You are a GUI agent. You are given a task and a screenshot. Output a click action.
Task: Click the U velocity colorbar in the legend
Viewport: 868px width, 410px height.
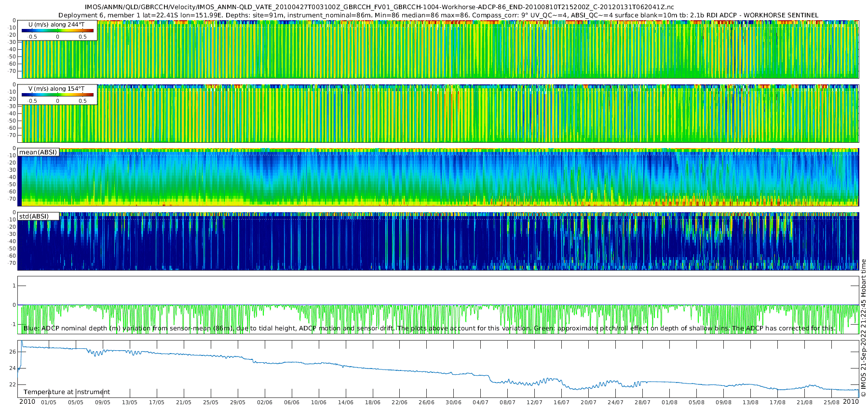pyautogui.click(x=57, y=30)
